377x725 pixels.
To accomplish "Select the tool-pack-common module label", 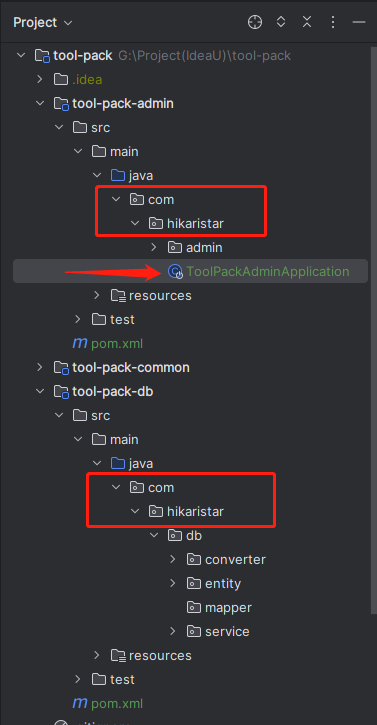I will point(131,368).
